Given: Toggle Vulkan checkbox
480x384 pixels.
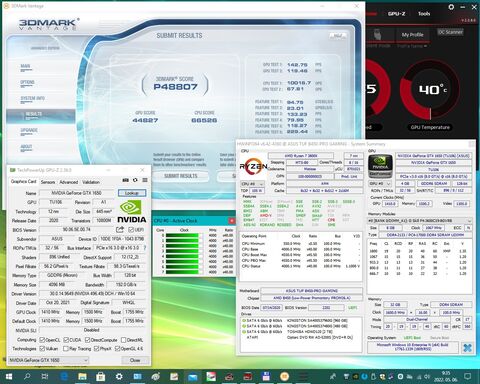Looking at the screenshot, I should [42, 348].
